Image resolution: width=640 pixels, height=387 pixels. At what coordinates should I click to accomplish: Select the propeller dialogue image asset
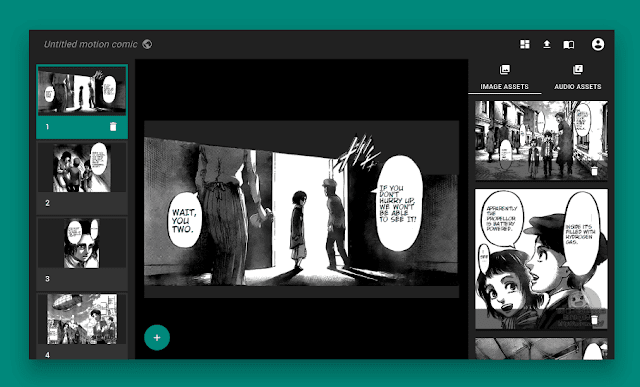pos(541,259)
